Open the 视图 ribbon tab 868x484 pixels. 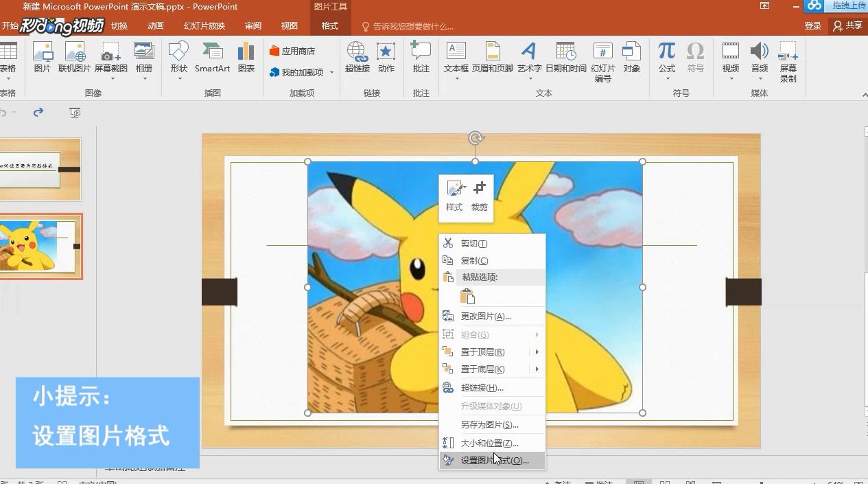click(290, 26)
